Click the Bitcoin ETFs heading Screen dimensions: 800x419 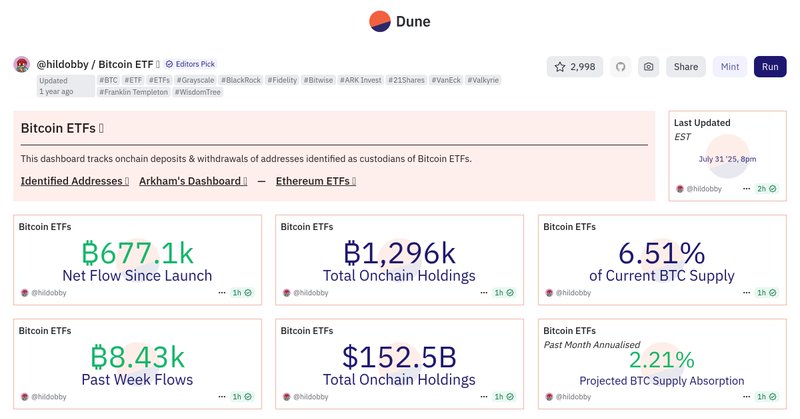click(62, 129)
